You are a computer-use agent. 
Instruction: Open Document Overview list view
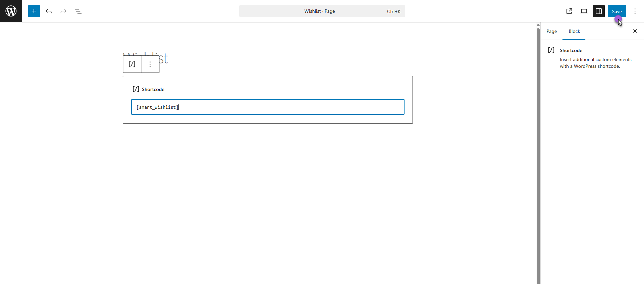[x=78, y=11]
